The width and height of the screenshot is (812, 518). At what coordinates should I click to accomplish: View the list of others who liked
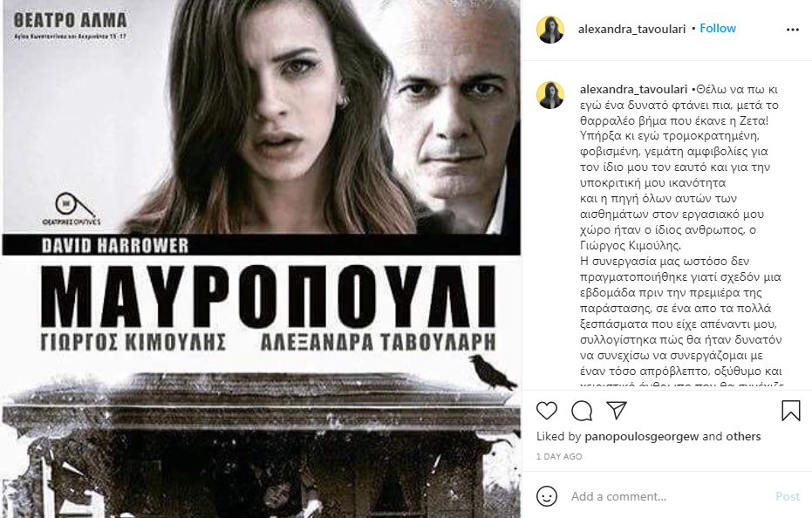(x=743, y=436)
